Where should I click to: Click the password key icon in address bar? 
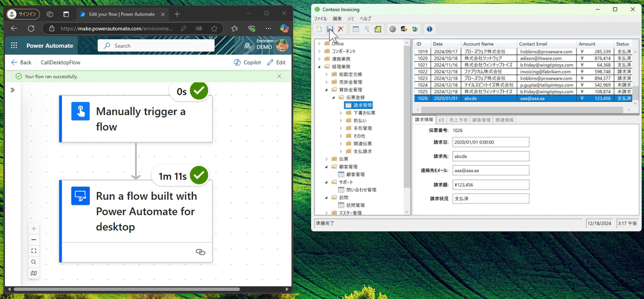184,28
